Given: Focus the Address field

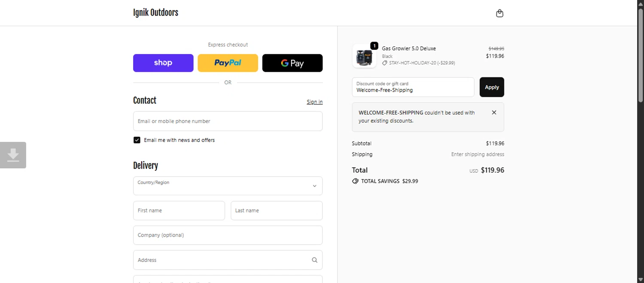Looking at the screenshot, I should (228, 260).
